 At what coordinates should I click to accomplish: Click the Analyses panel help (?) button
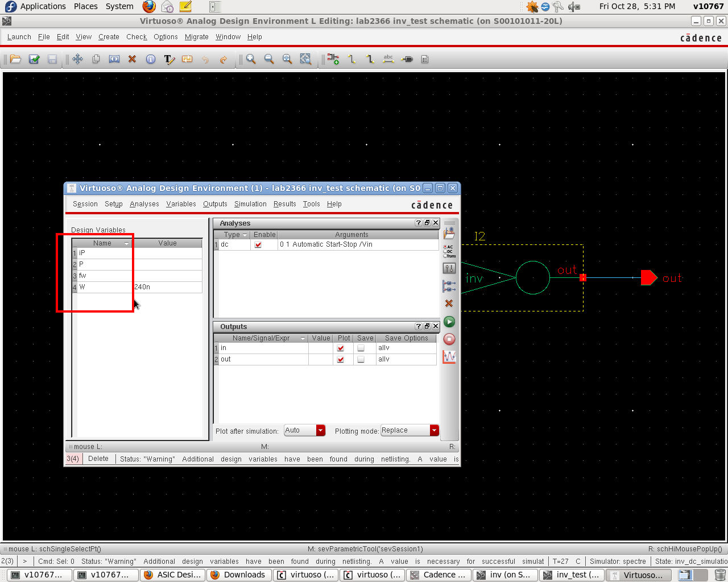(x=419, y=223)
